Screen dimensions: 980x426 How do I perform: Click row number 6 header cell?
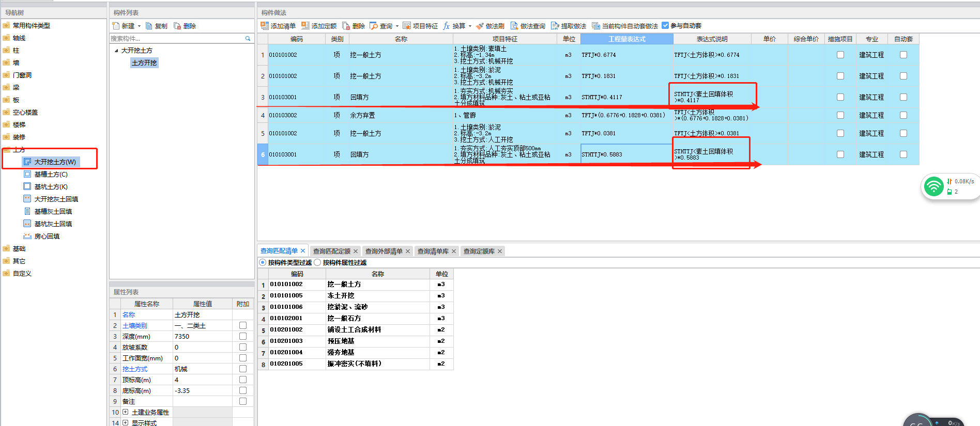click(263, 154)
